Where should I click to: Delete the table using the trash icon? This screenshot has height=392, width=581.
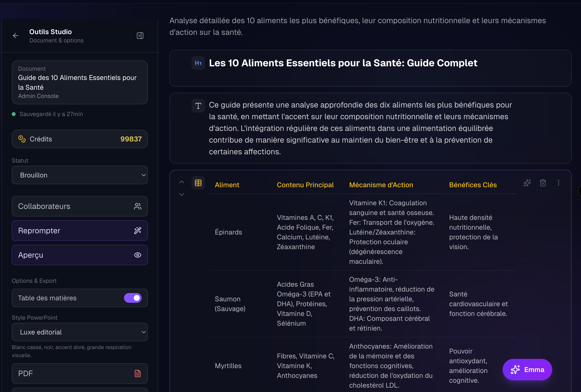[543, 183]
